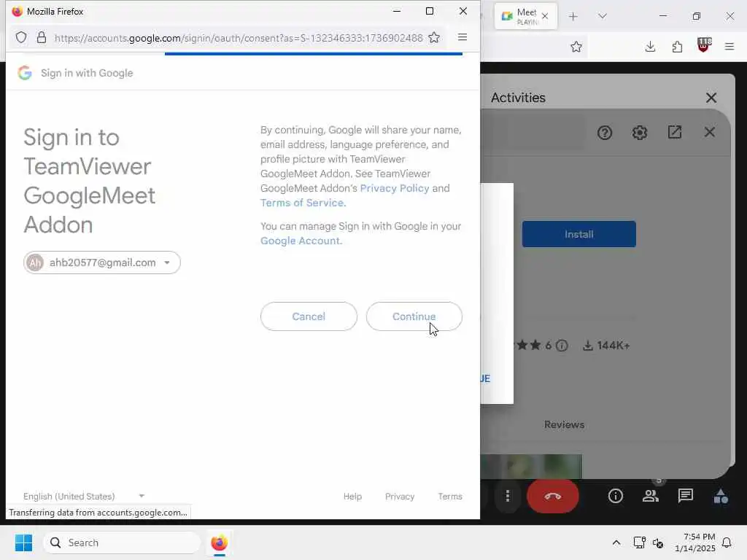This screenshot has width=747, height=560.
Task: Click the review thumbnail image
Action: tap(531, 466)
